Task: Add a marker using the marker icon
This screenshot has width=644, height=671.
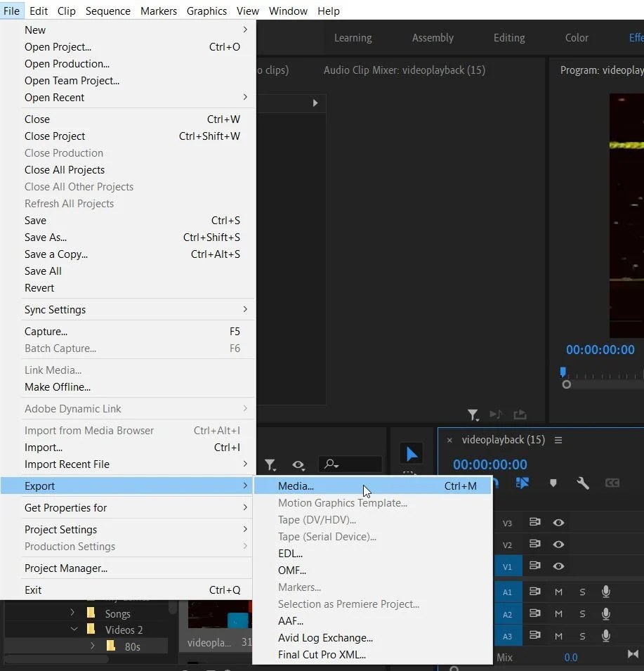Action: click(x=553, y=483)
